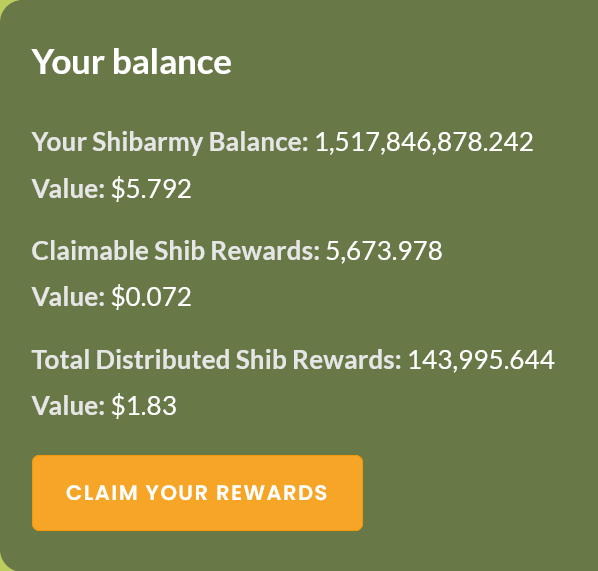
Task: Select the 5,673.978 claimable amount
Action: [384, 251]
